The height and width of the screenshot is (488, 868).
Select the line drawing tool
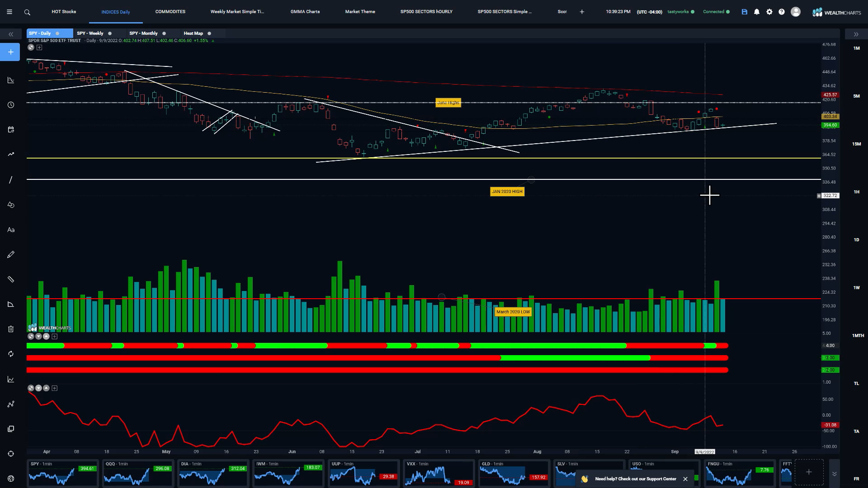pos(11,180)
